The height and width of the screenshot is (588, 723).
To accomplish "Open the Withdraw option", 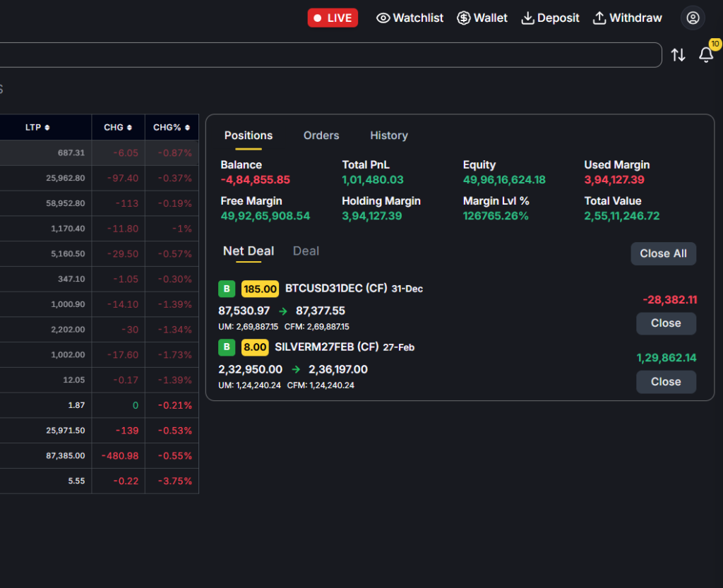I will 627,18.
